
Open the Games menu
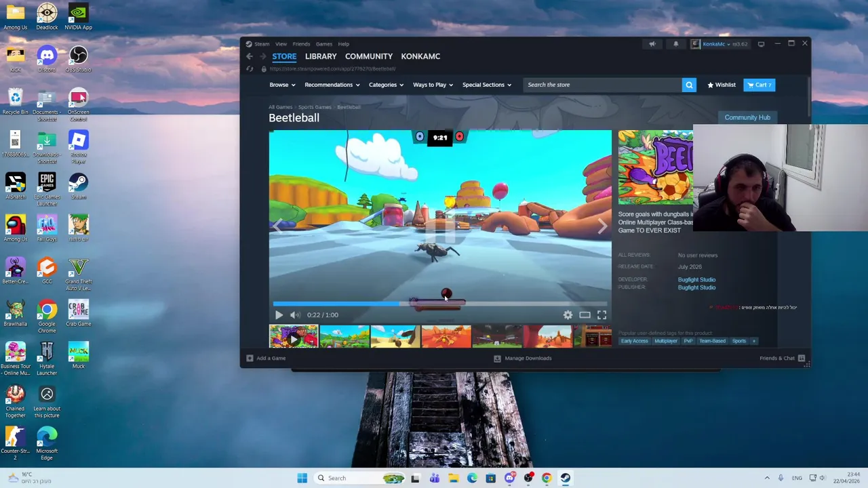point(323,44)
